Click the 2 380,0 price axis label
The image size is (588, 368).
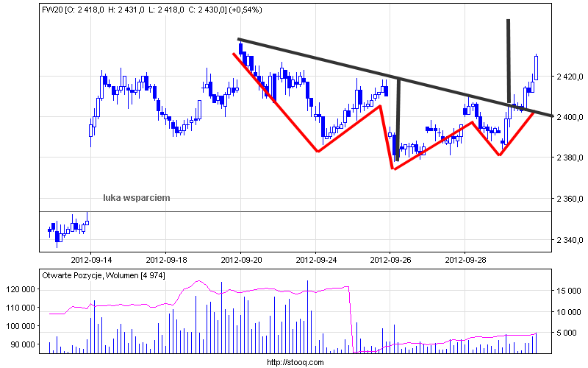point(570,158)
